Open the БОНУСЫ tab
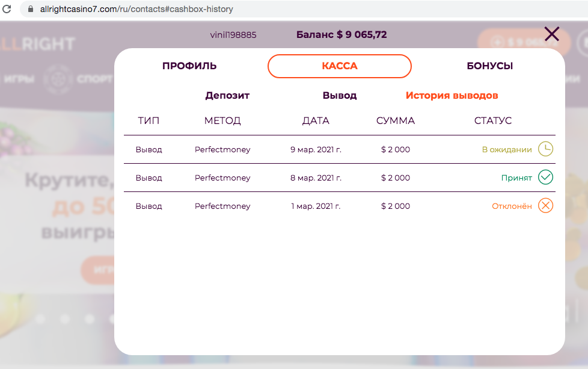588x369 pixels. pos(490,66)
